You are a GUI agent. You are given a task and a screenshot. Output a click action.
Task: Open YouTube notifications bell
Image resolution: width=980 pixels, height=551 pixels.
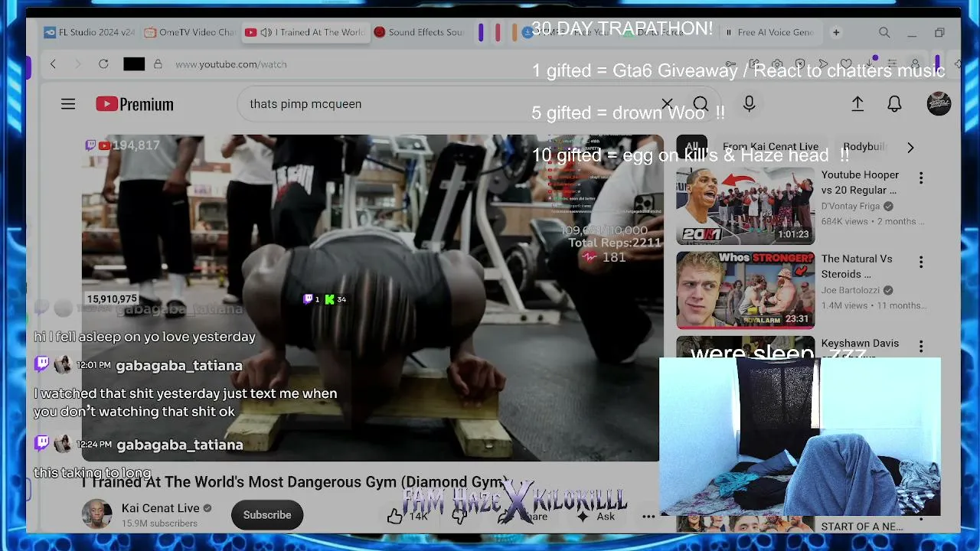(x=894, y=104)
